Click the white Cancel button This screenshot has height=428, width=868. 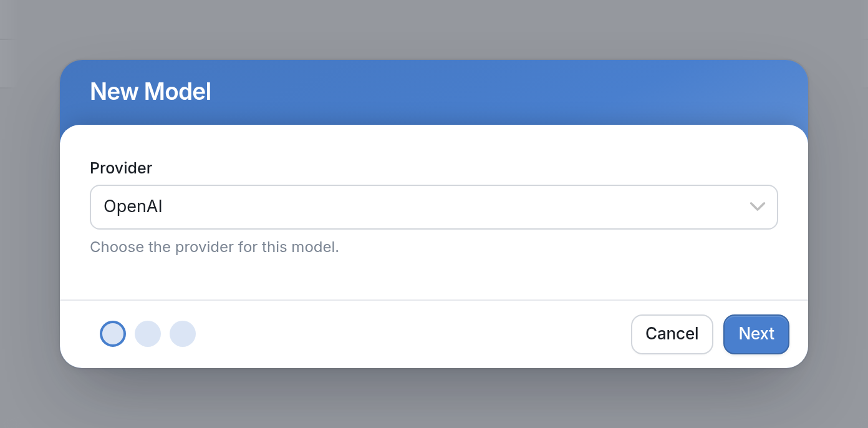click(x=672, y=334)
